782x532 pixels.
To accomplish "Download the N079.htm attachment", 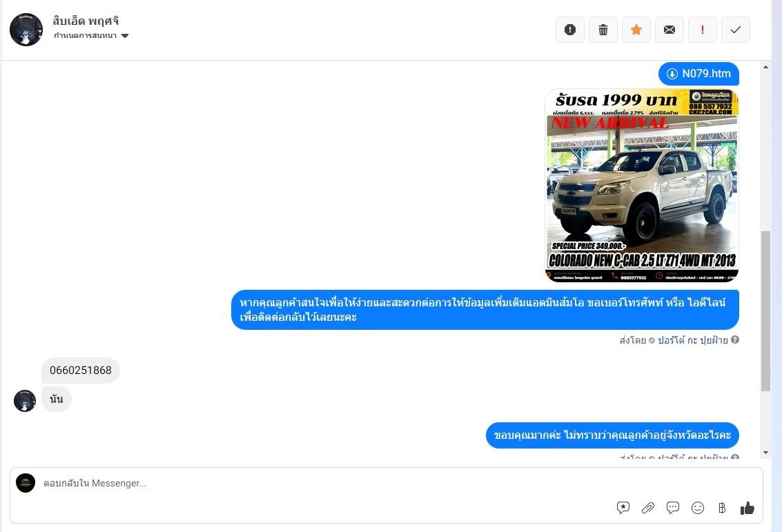I will (698, 74).
